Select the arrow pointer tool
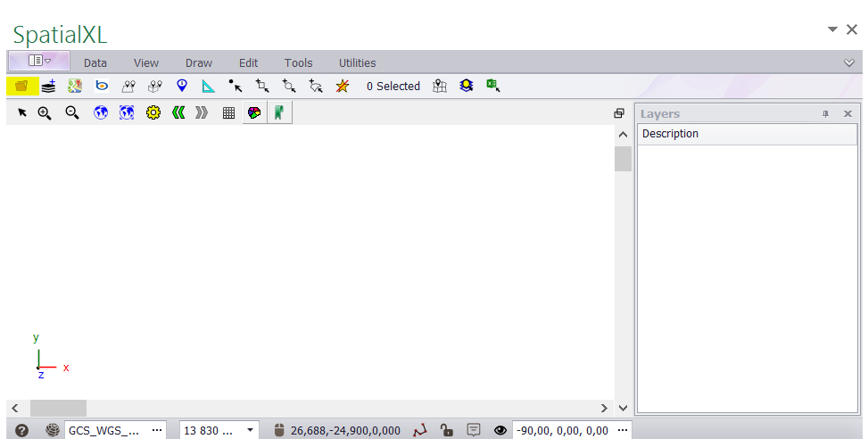 [x=22, y=113]
